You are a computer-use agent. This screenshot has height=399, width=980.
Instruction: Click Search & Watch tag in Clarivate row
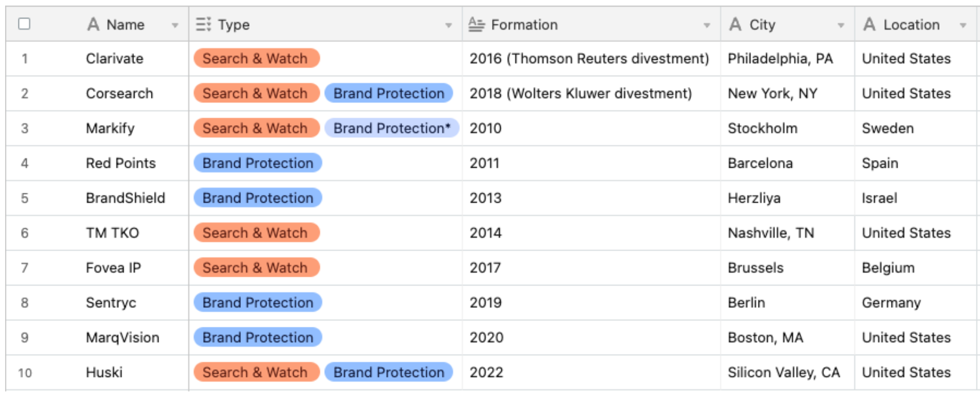256,58
